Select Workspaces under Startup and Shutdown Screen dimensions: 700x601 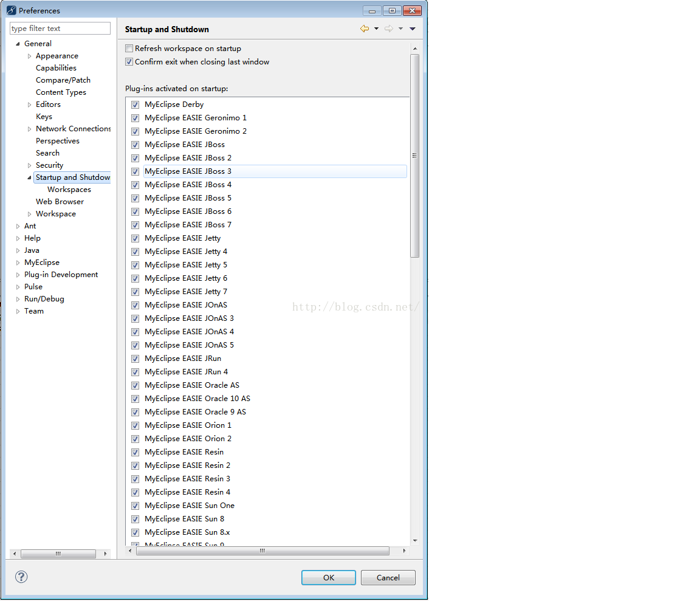69,190
